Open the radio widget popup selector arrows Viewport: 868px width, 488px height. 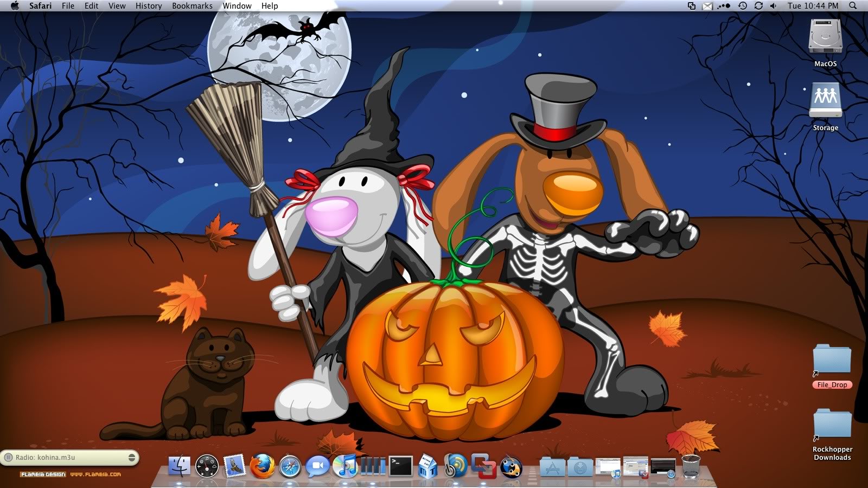131,458
